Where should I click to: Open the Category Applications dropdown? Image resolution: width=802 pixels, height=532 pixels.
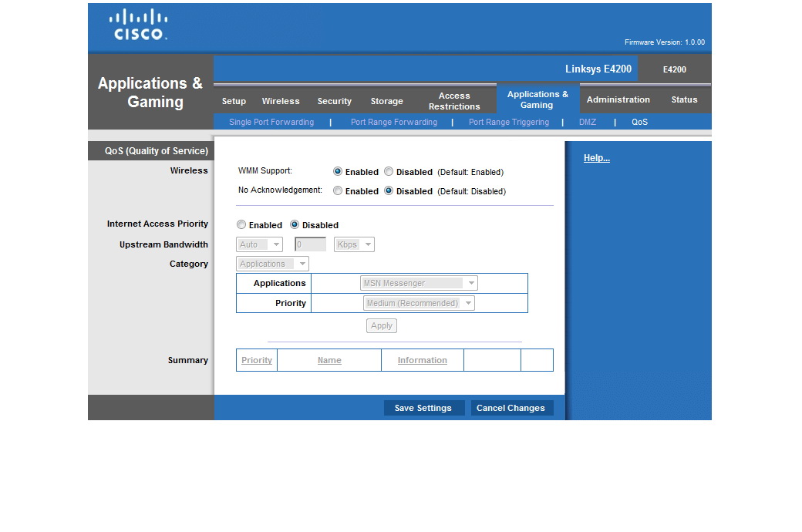point(272,264)
